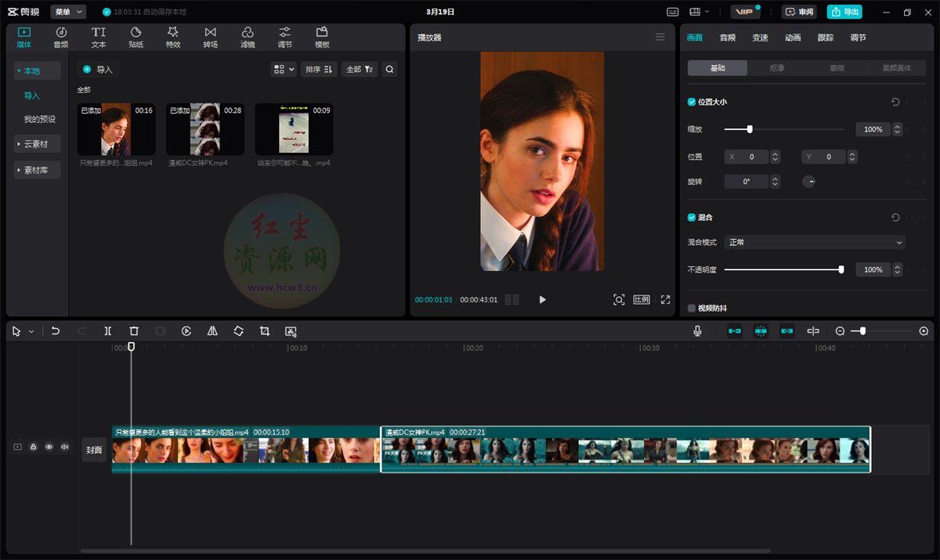Select the split clip tool

point(108,331)
